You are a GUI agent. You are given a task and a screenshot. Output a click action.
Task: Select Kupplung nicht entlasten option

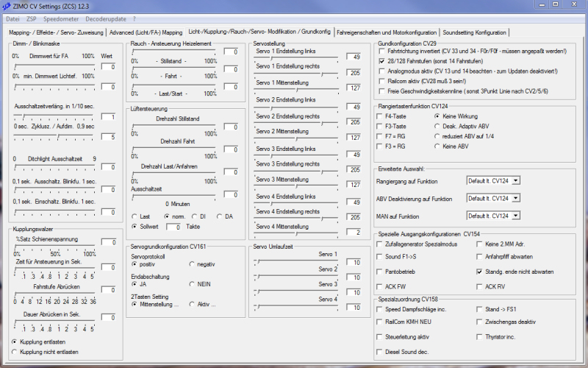tap(14, 353)
